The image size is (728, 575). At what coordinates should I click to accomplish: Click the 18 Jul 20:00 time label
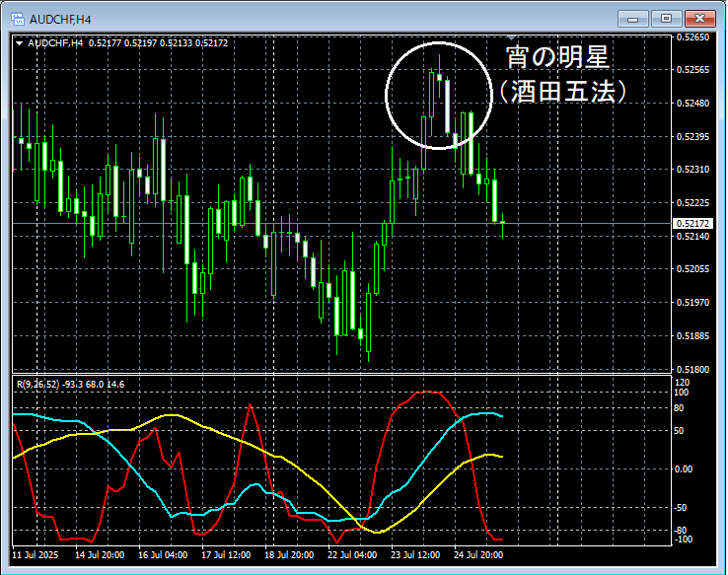tap(289, 555)
